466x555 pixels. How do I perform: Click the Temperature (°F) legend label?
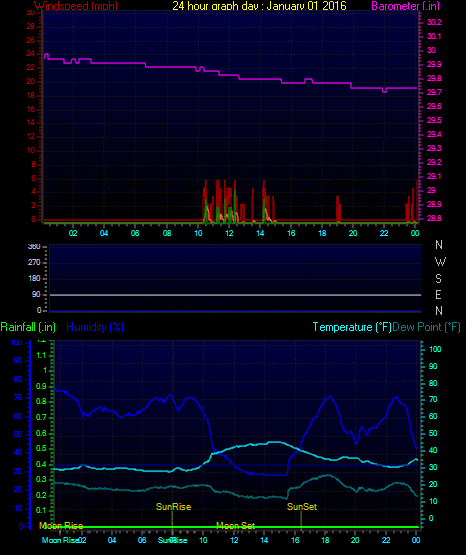(352, 327)
